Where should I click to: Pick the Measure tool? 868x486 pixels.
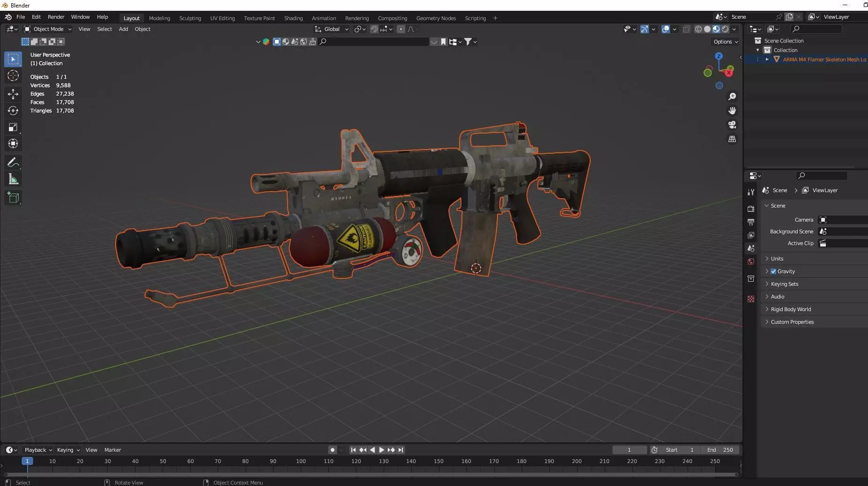click(x=13, y=179)
